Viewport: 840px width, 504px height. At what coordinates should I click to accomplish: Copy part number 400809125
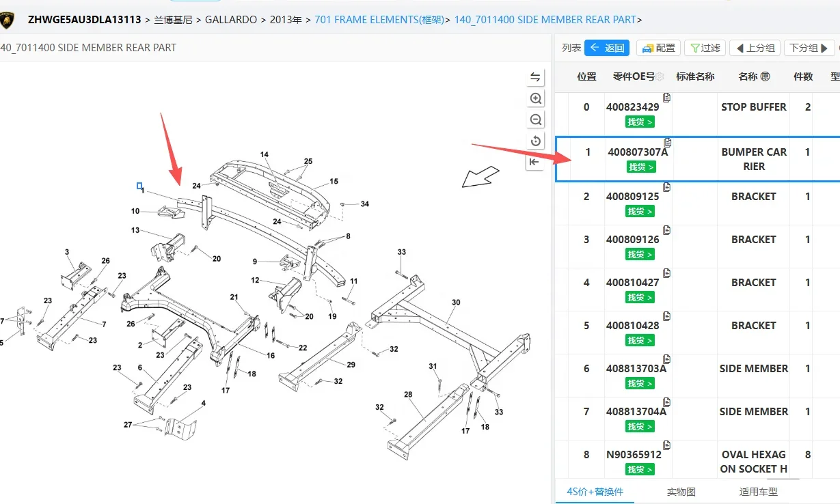[x=667, y=187]
